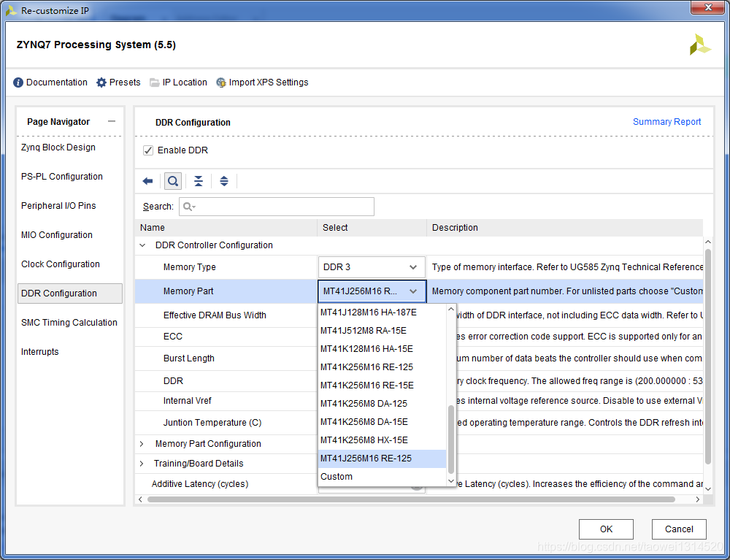730x560 pixels.
Task: Click Import XPS Settings icon
Action: (x=221, y=83)
